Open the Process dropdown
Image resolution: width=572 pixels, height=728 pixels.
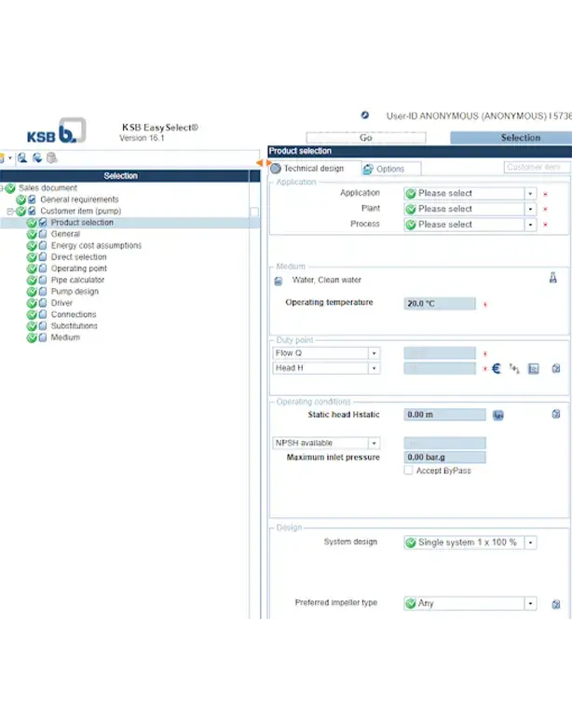tap(530, 225)
